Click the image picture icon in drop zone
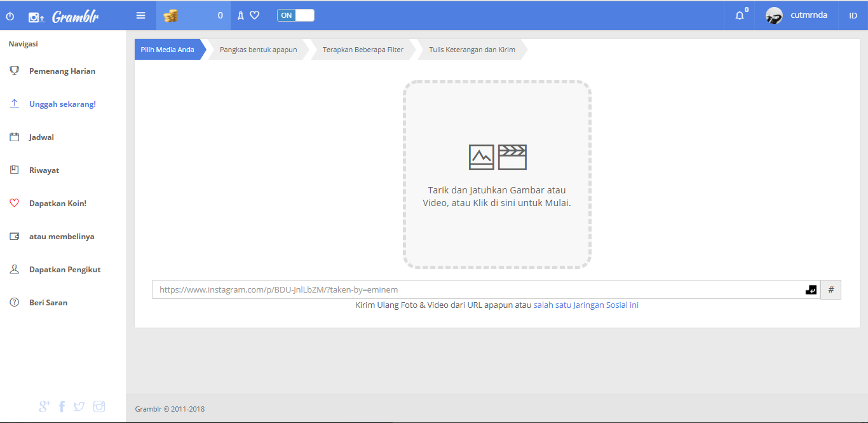The width and height of the screenshot is (868, 423). click(x=482, y=157)
